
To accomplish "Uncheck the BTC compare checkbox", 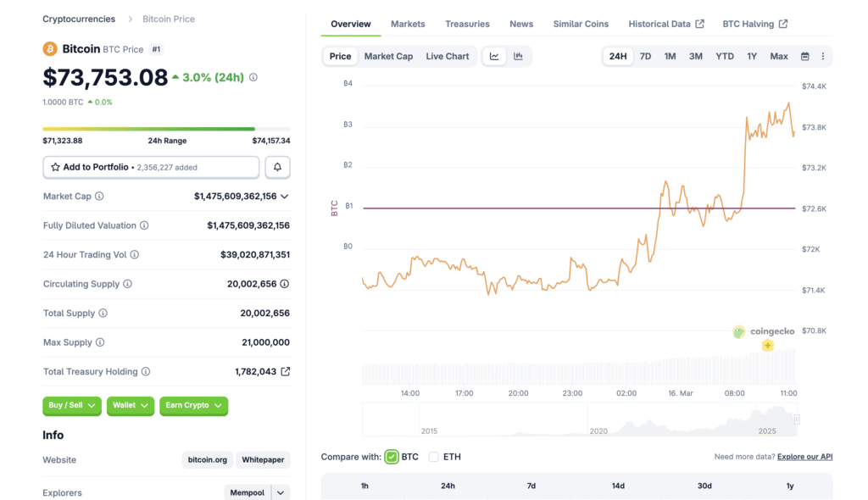I will pos(391,456).
